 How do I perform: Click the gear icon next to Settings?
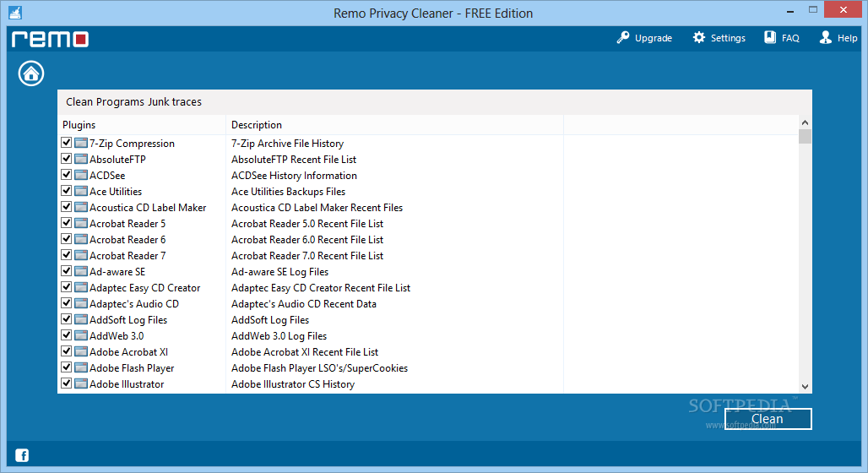coord(698,38)
